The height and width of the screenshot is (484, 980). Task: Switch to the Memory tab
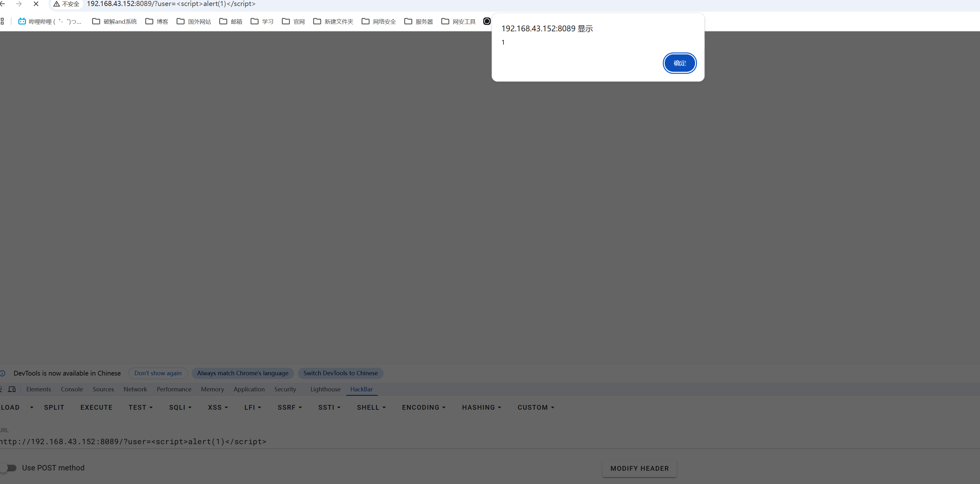[x=212, y=389]
